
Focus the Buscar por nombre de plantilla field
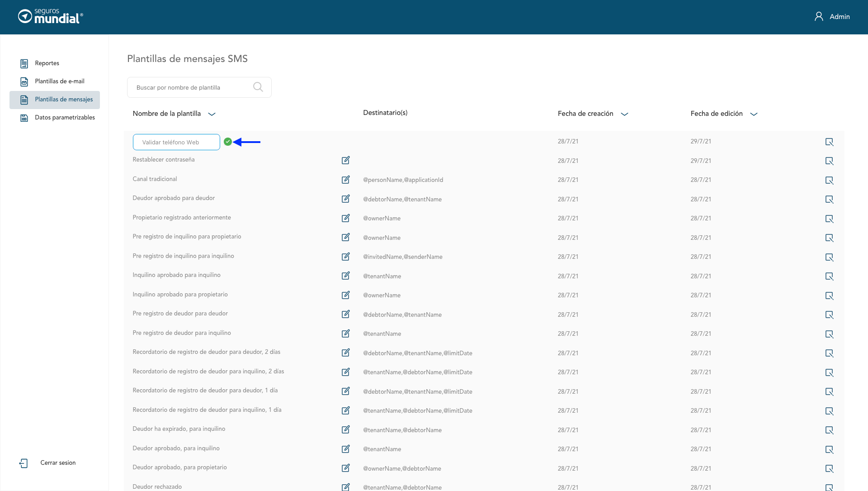tap(190, 87)
